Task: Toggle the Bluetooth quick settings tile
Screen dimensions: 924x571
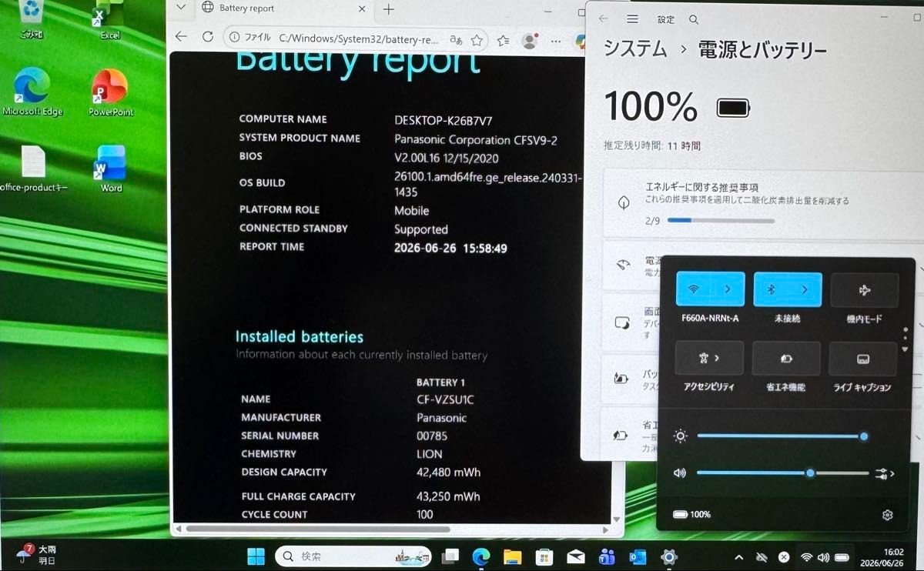Action: point(772,290)
